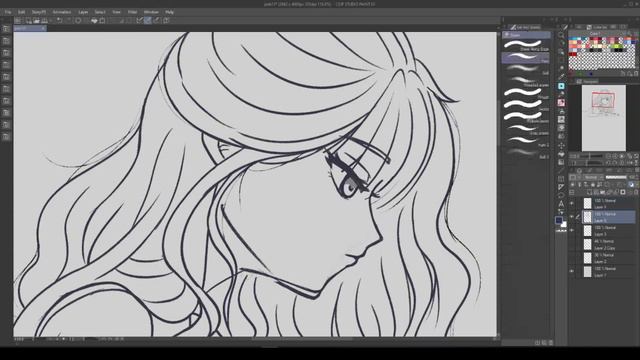Select the last blurred brush preset in list
640x360 pixels.
point(526,153)
